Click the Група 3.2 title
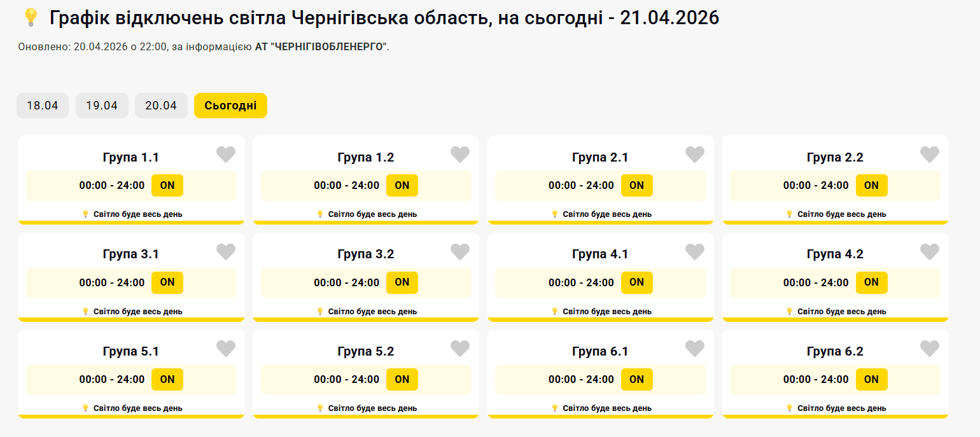Viewport: 980px width, 437px height. click(x=366, y=254)
